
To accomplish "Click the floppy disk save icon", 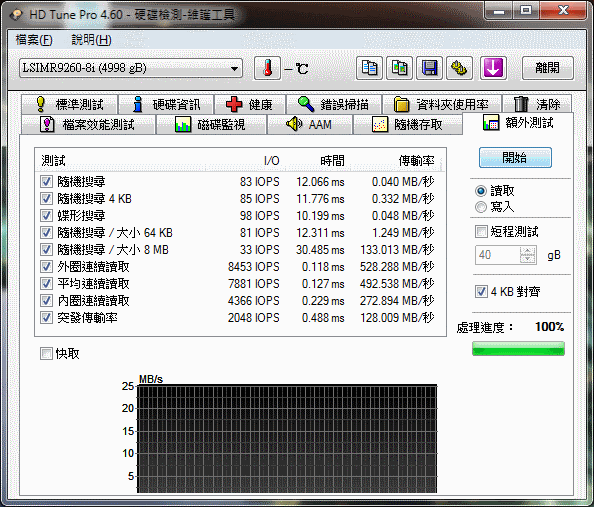I will [429, 68].
